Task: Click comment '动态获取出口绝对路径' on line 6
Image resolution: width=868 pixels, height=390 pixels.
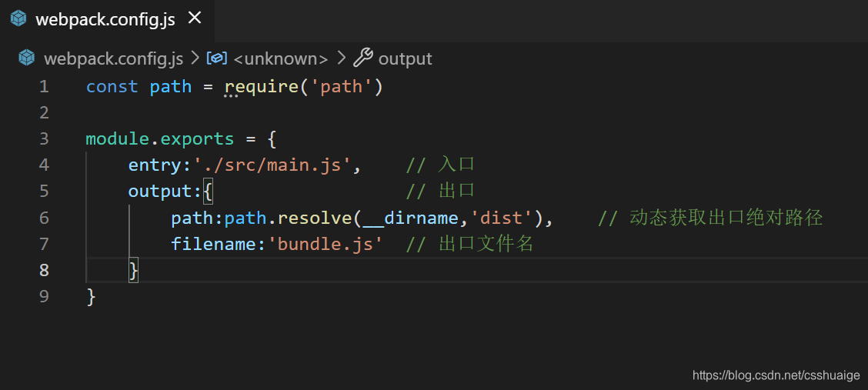Action: (726, 218)
